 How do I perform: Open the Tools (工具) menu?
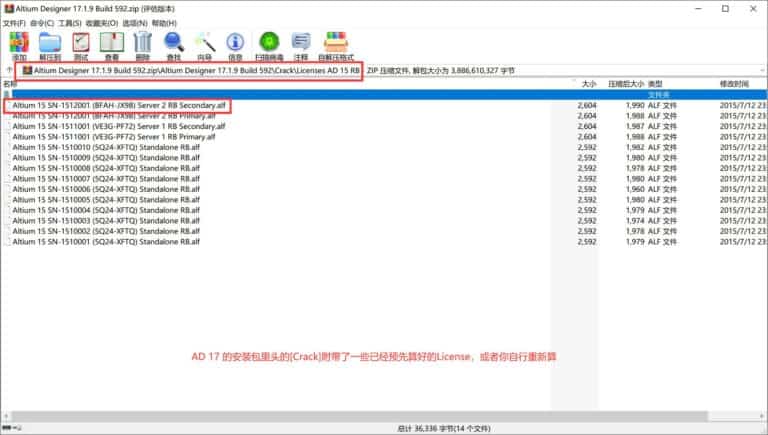pos(70,23)
